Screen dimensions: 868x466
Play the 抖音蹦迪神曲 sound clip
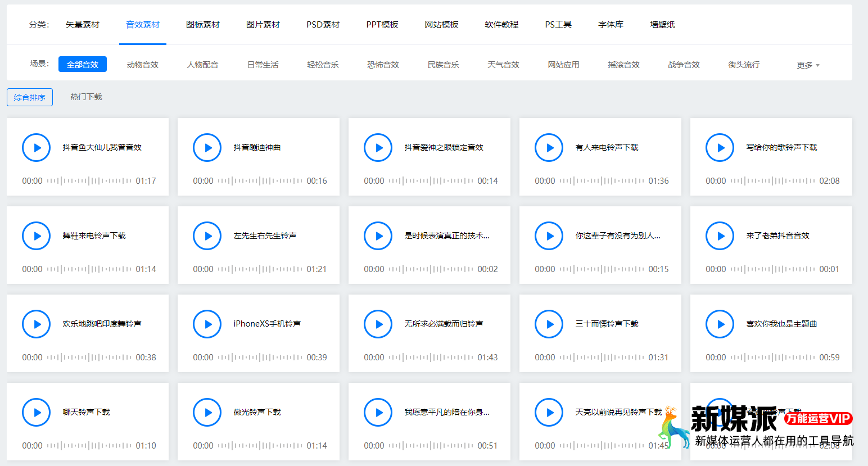pos(207,147)
